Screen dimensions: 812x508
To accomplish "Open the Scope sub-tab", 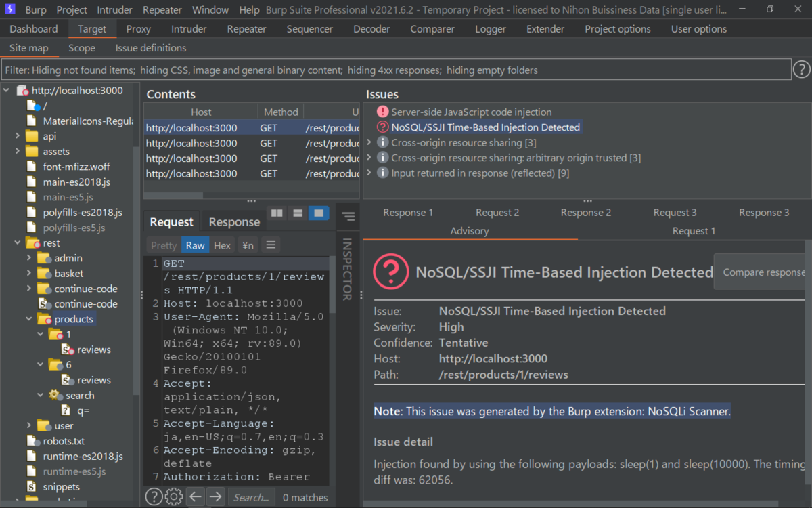I will tap(82, 48).
